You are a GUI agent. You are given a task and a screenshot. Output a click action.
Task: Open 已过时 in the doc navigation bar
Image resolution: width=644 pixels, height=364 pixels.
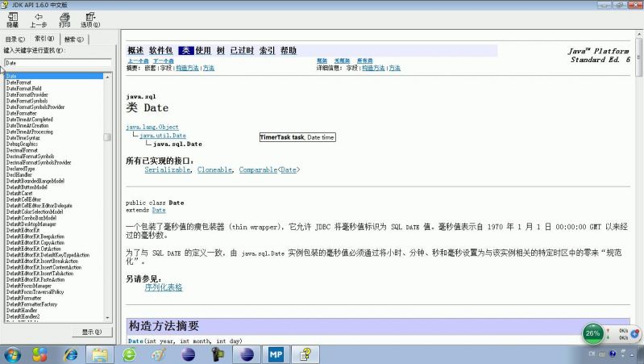click(x=242, y=50)
